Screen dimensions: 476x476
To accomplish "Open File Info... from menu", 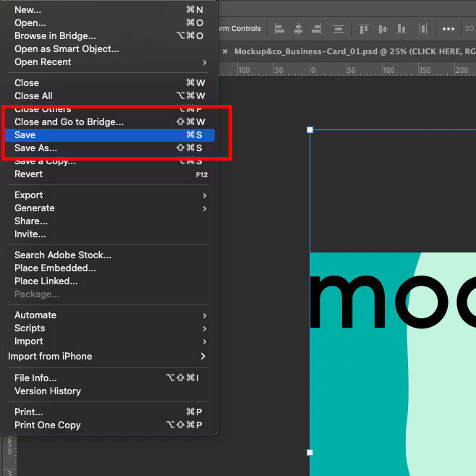I will pos(35,378).
